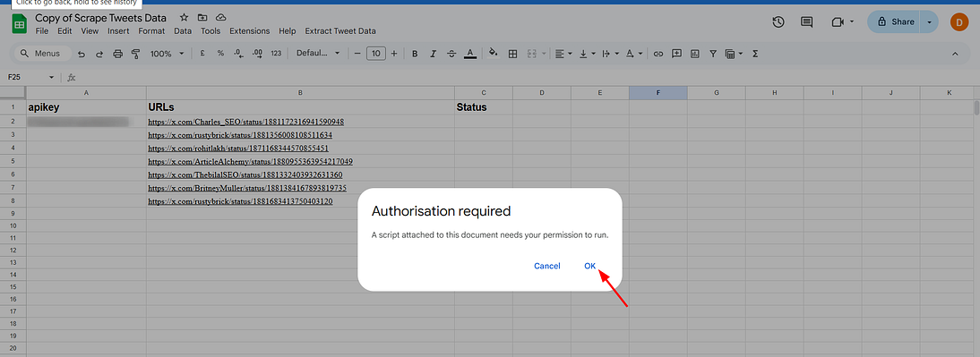Image resolution: width=980 pixels, height=357 pixels.
Task: Decrease font size with minus button
Action: point(357,54)
